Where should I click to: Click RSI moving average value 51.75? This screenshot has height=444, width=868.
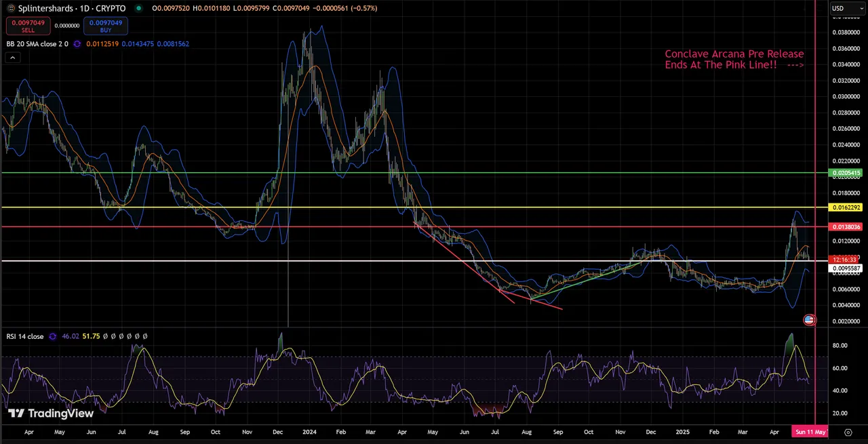[91, 336]
